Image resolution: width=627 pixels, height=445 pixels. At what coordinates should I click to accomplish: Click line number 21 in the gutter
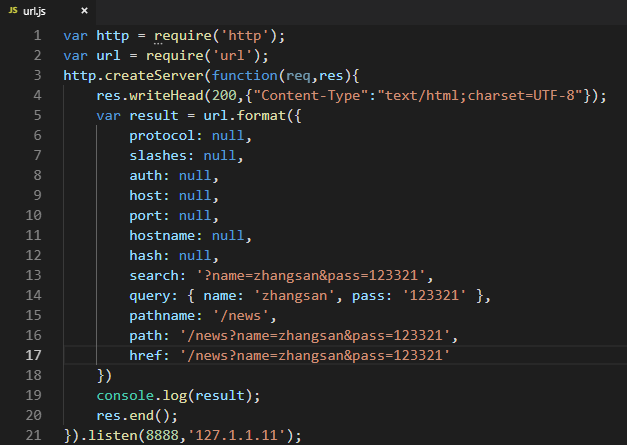(x=33, y=435)
